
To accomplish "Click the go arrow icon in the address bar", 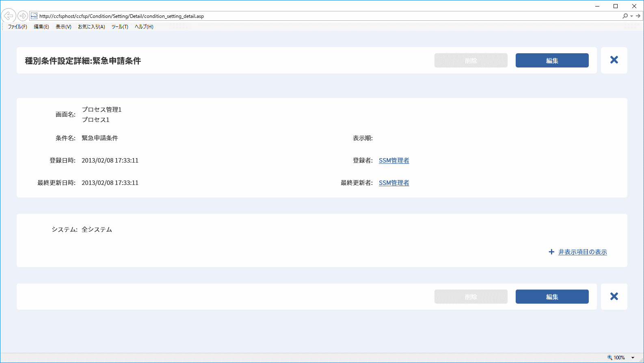I will [x=638, y=16].
